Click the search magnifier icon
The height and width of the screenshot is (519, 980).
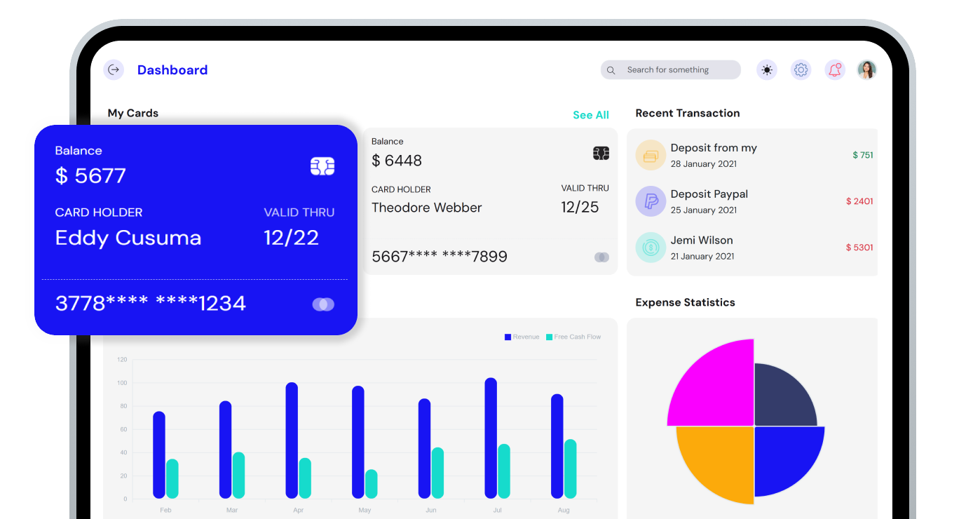[x=611, y=70]
